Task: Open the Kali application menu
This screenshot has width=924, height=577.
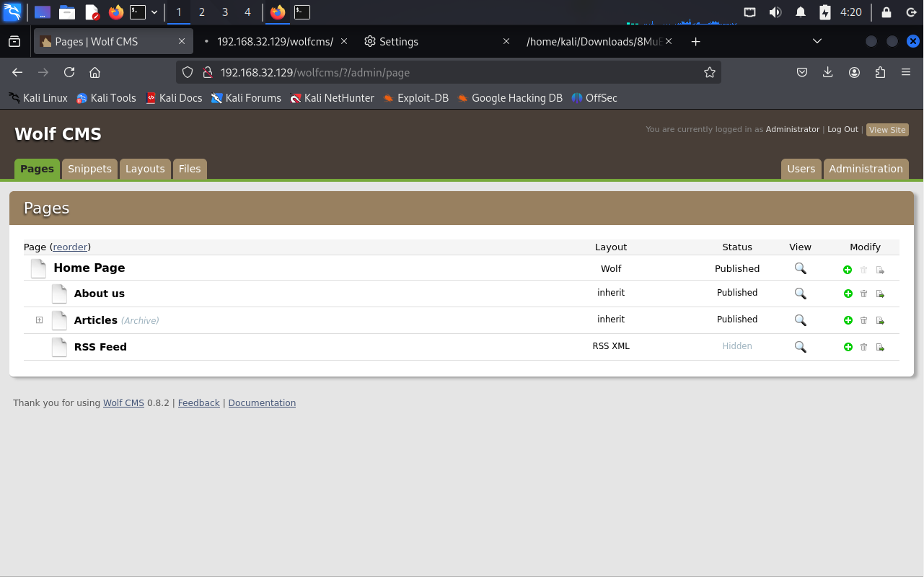Action: coord(12,12)
